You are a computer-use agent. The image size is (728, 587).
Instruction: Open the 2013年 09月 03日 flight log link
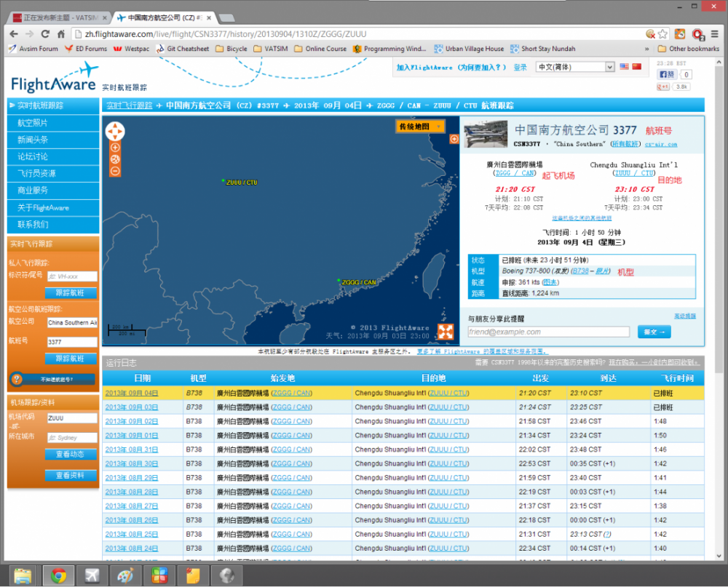(x=132, y=407)
